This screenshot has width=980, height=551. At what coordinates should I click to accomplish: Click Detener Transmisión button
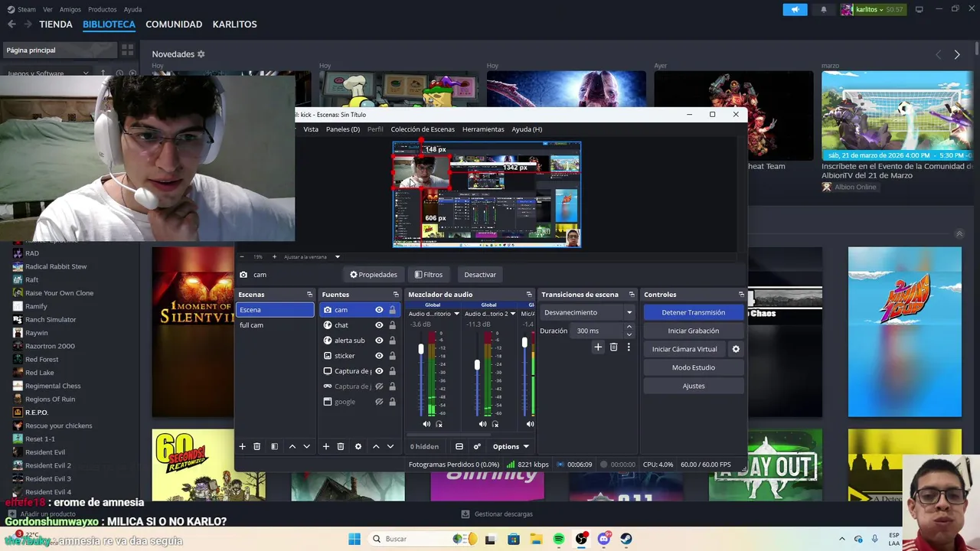(x=694, y=312)
